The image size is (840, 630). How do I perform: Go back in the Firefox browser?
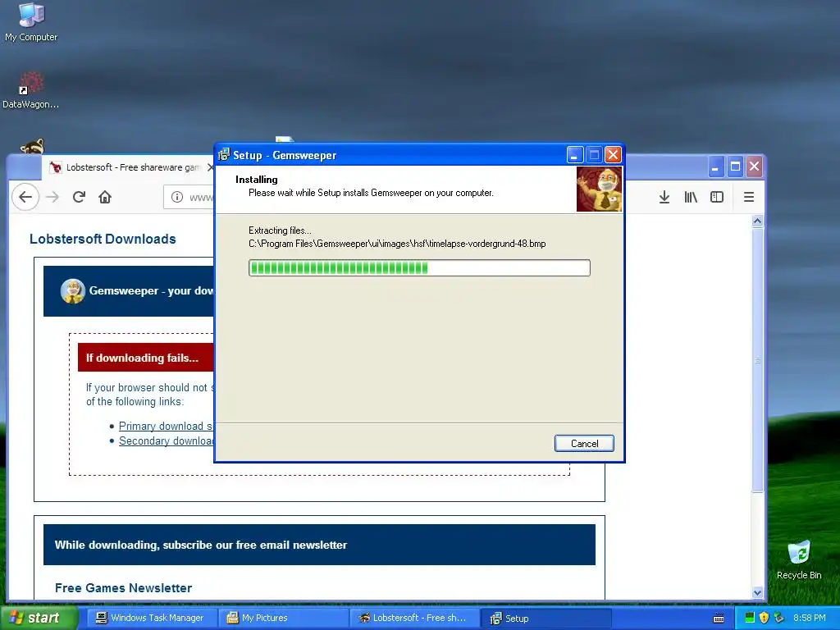click(x=25, y=197)
